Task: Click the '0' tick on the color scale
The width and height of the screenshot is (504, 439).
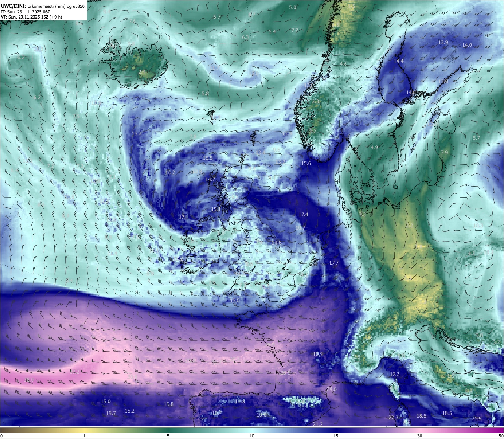Action: click(x=2, y=436)
